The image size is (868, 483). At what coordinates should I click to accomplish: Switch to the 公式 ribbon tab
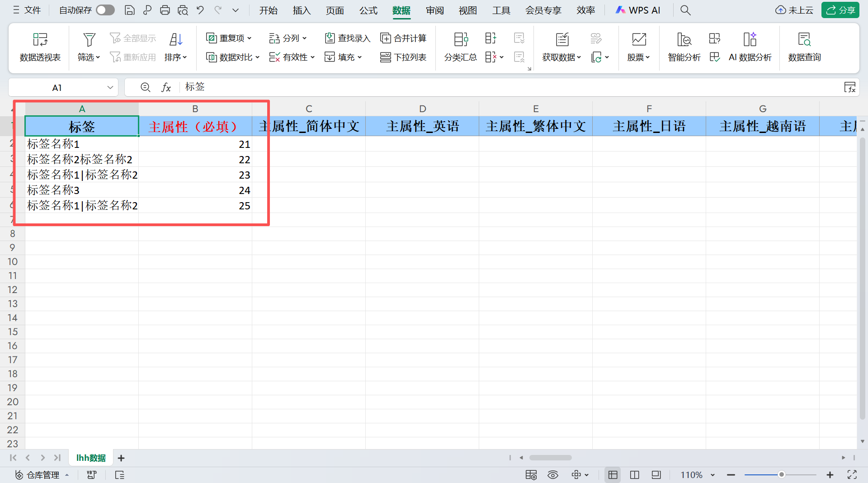368,10
